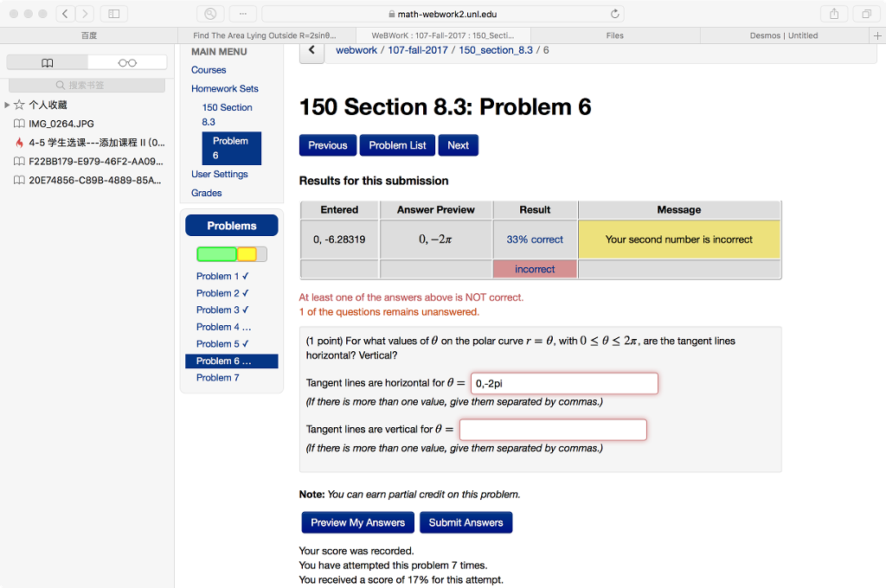Open the Share menu icon

pos(833,13)
